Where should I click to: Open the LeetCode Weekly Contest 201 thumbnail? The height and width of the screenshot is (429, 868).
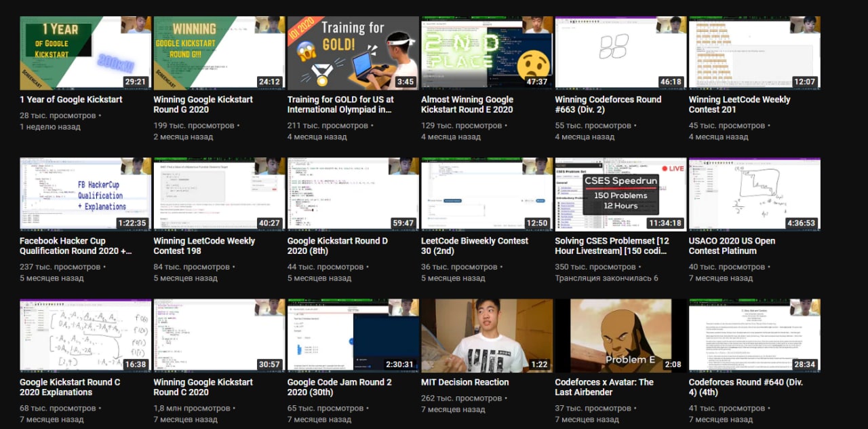[x=755, y=53]
